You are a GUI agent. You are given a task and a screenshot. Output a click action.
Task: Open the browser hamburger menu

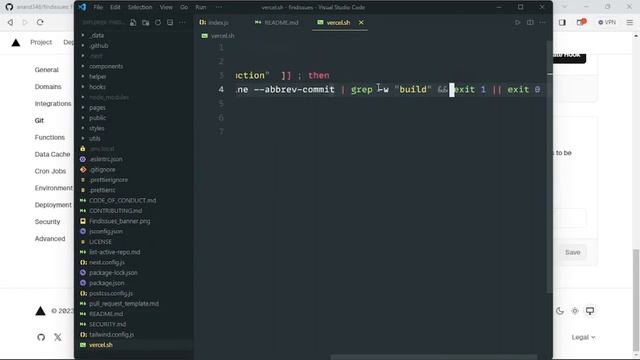click(630, 22)
